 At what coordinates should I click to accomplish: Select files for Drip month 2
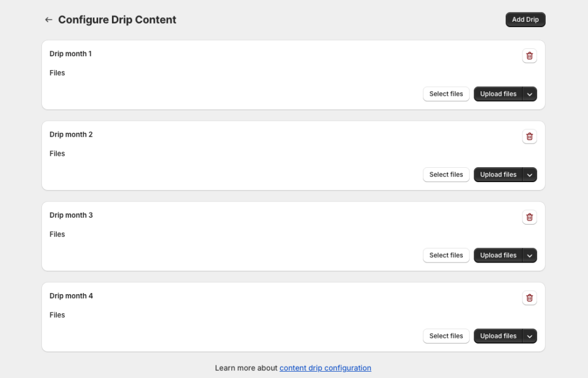coord(446,175)
